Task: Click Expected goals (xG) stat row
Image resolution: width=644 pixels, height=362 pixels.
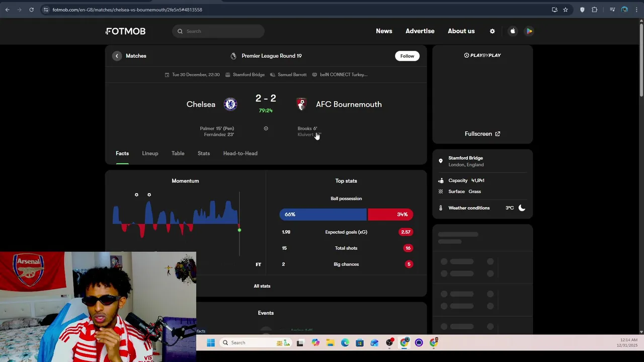Action: click(346, 232)
